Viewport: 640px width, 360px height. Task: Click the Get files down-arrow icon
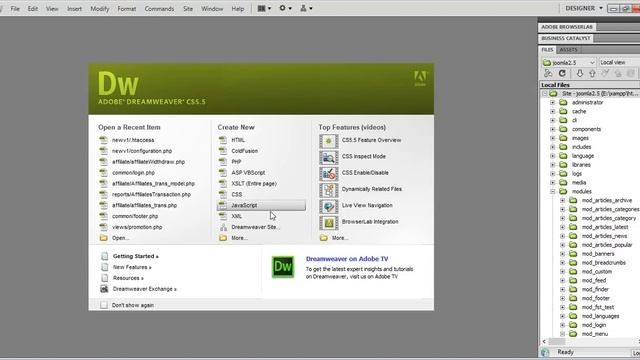click(580, 73)
